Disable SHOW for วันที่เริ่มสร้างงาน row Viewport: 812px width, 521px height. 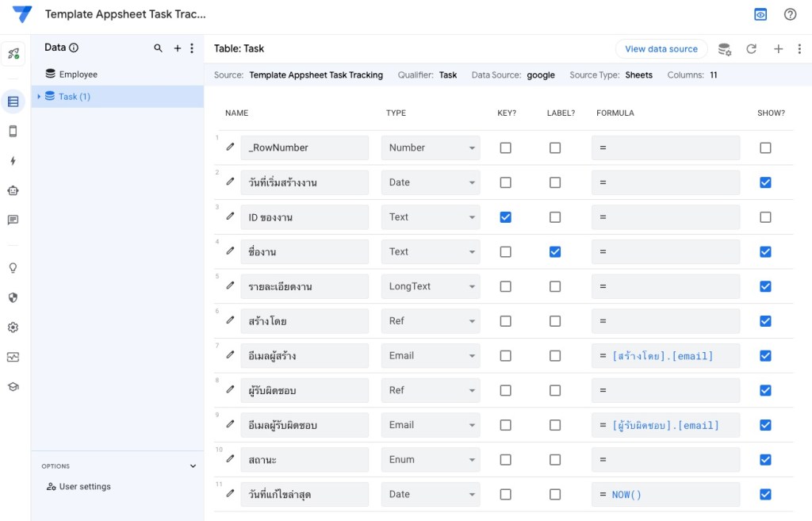click(x=765, y=182)
